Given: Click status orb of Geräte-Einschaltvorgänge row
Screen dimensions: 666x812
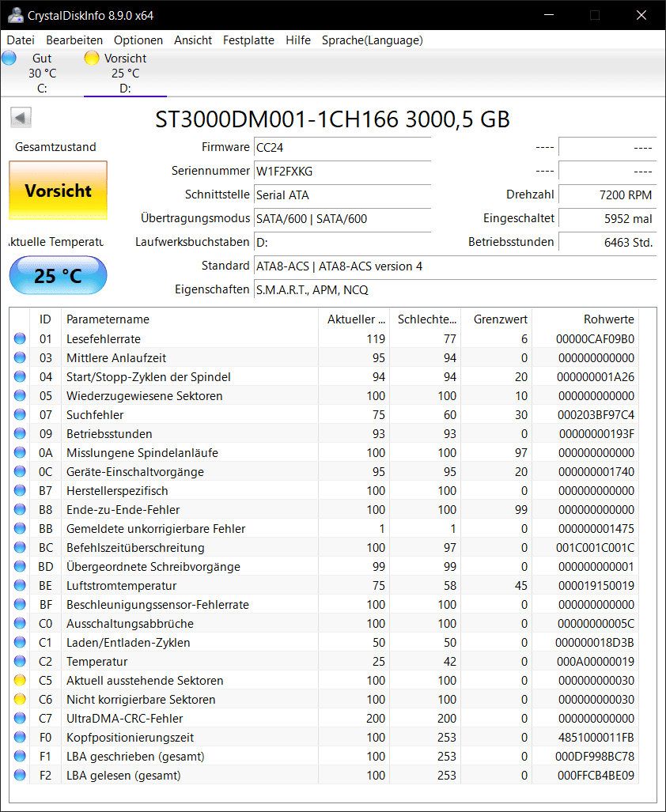Looking at the screenshot, I should tap(20, 472).
